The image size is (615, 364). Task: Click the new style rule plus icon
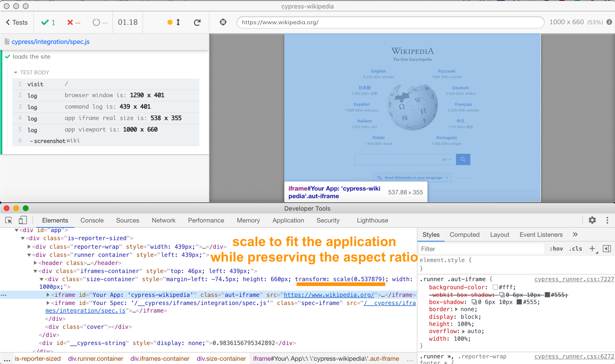(592, 249)
